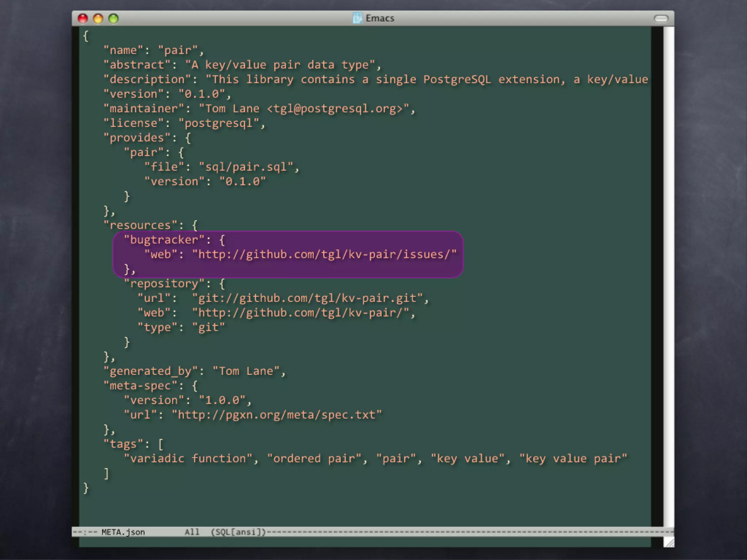
Task: Click the closing brace on last line
Action: 86,488
